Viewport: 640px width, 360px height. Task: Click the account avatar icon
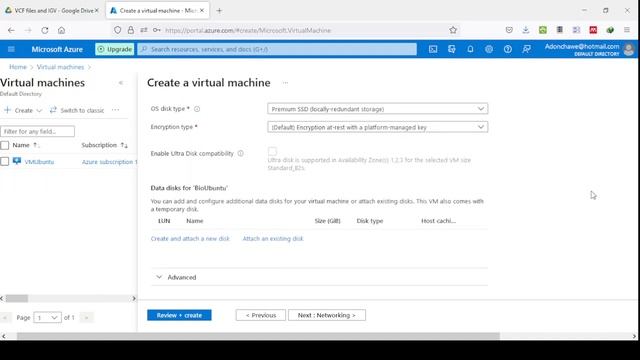click(629, 49)
